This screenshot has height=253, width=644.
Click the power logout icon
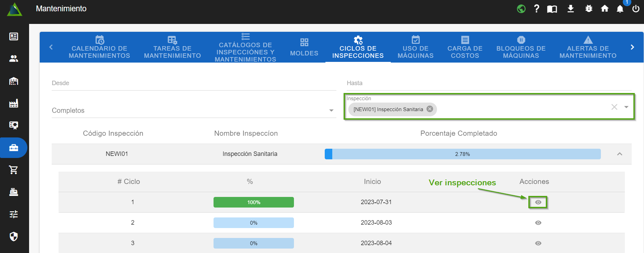pos(636,9)
